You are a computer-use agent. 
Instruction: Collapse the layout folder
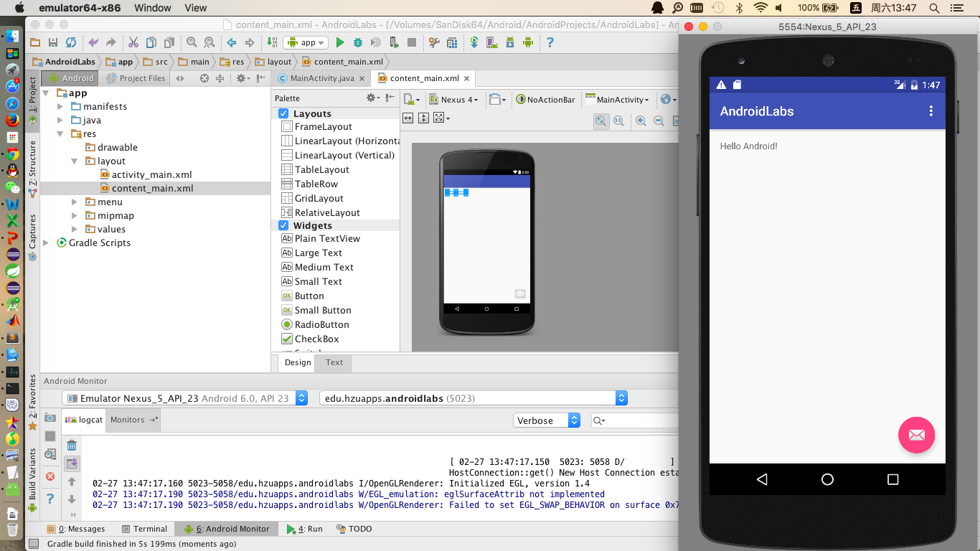coord(75,161)
